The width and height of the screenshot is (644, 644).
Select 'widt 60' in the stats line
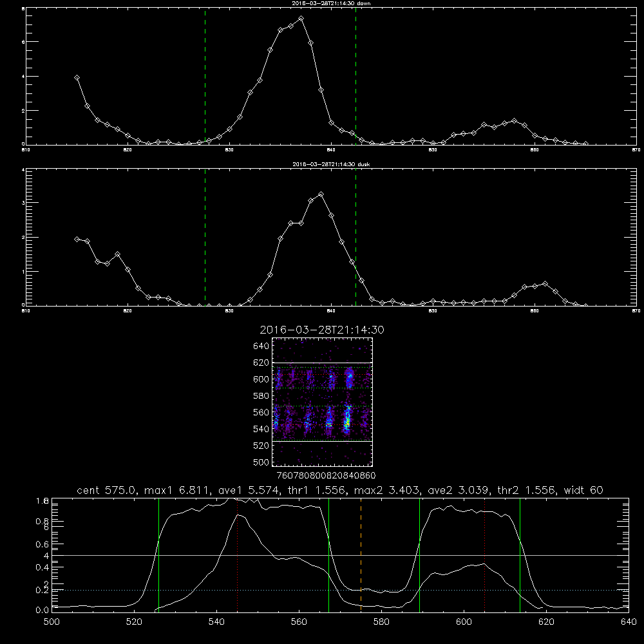coord(583,490)
